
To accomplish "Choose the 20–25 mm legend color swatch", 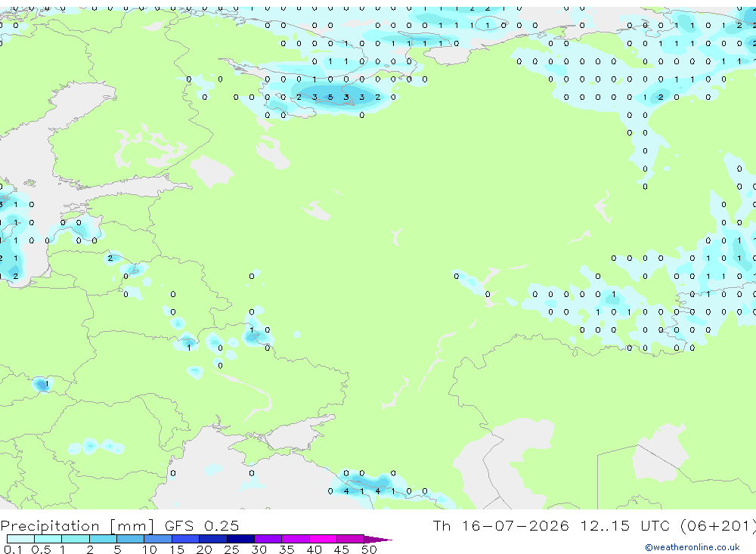I will coord(212,539).
